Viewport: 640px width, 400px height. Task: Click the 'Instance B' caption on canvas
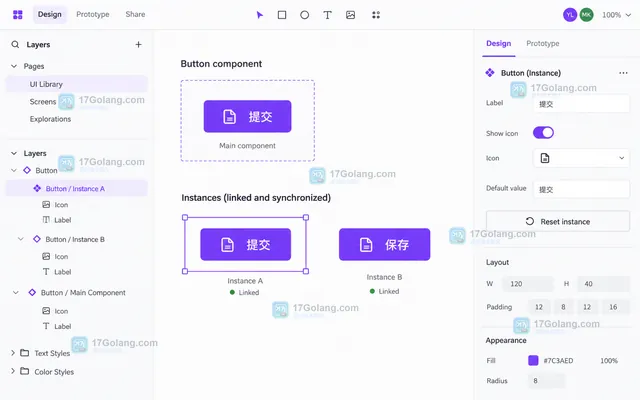tap(384, 277)
